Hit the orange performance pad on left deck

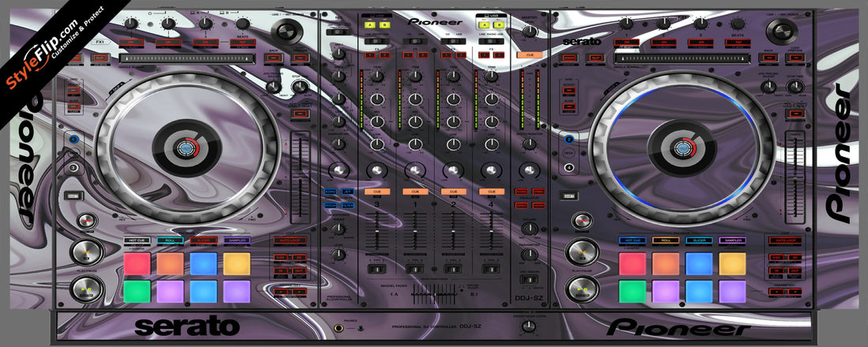coord(170,263)
